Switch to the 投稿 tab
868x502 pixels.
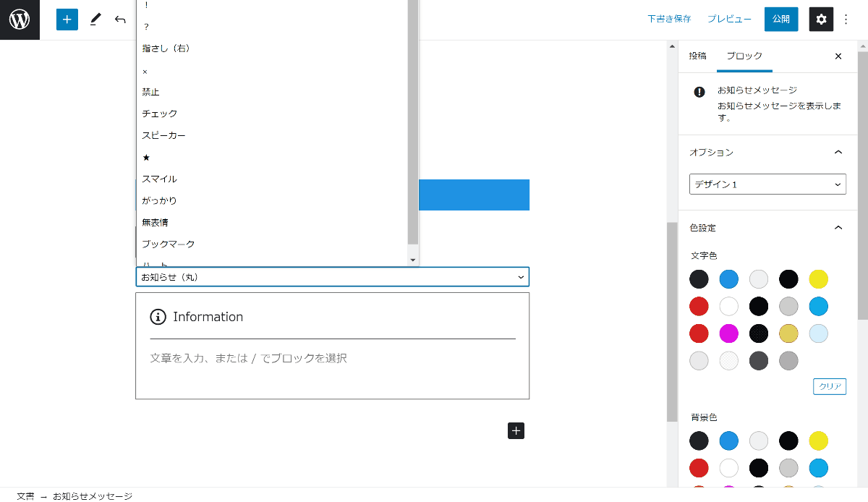click(697, 56)
